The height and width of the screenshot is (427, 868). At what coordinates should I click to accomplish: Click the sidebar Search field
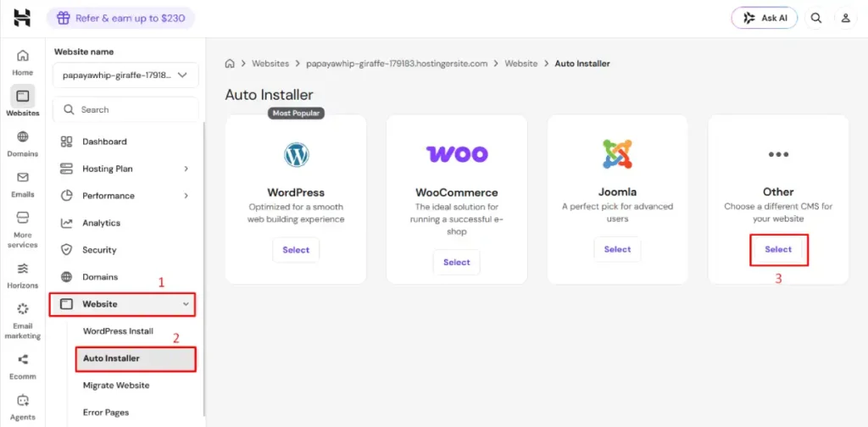(x=125, y=109)
